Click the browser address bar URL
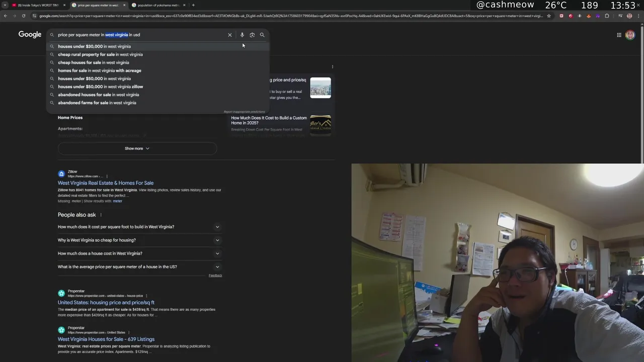Viewport: 644px width, 362px height. [291, 16]
